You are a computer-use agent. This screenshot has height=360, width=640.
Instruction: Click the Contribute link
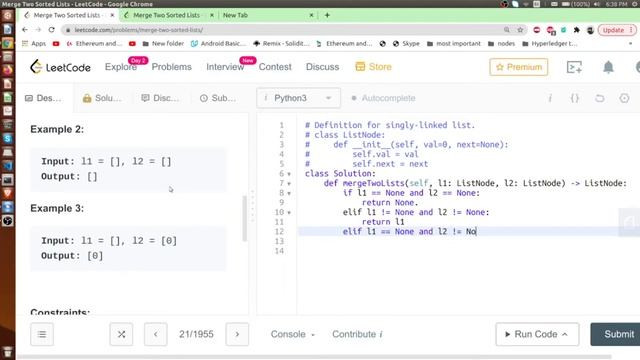[x=358, y=334]
